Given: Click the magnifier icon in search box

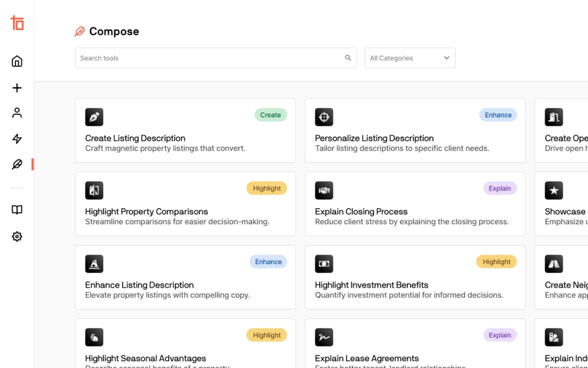Looking at the screenshot, I should (348, 58).
